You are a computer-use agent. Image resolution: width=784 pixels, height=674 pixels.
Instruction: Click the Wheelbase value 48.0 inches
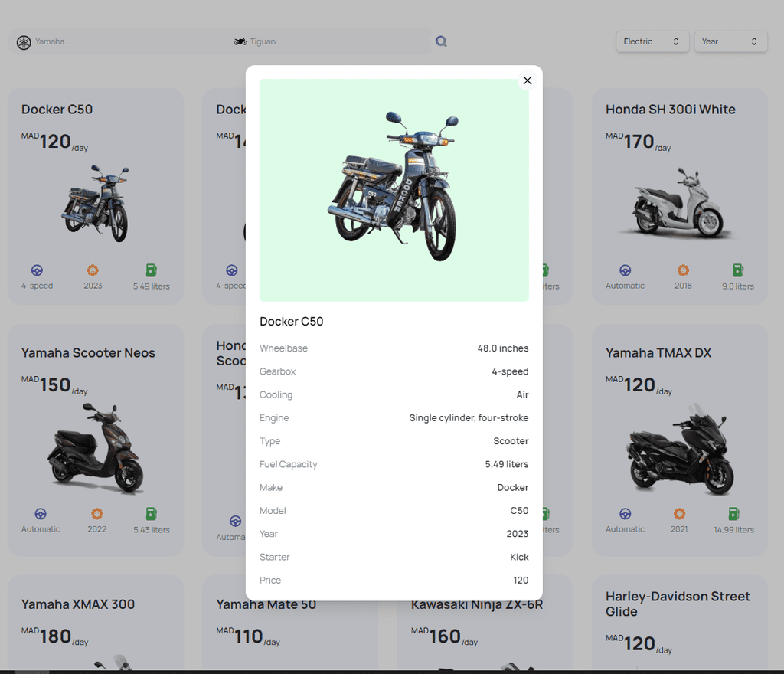[x=502, y=348]
